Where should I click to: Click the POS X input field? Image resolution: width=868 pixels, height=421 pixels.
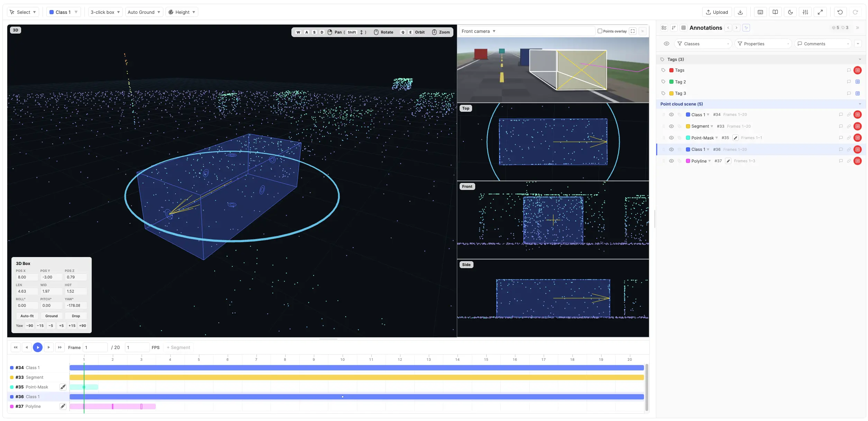click(x=27, y=277)
